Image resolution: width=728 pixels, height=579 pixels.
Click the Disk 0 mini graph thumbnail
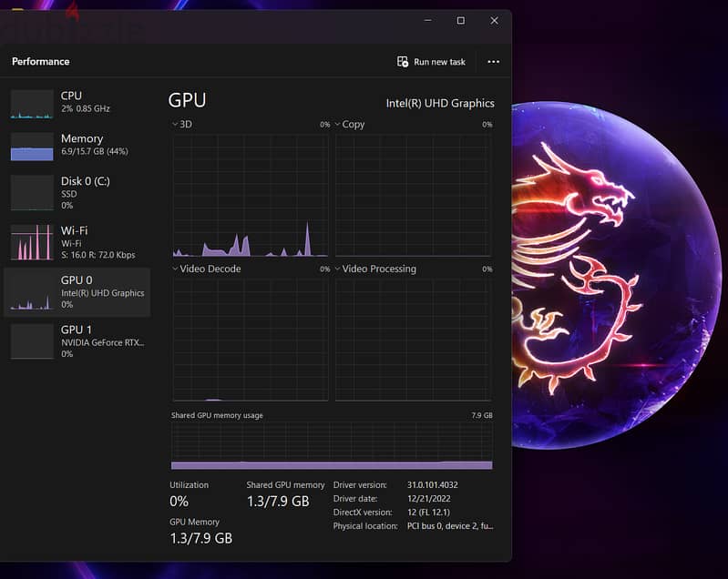[x=32, y=192]
